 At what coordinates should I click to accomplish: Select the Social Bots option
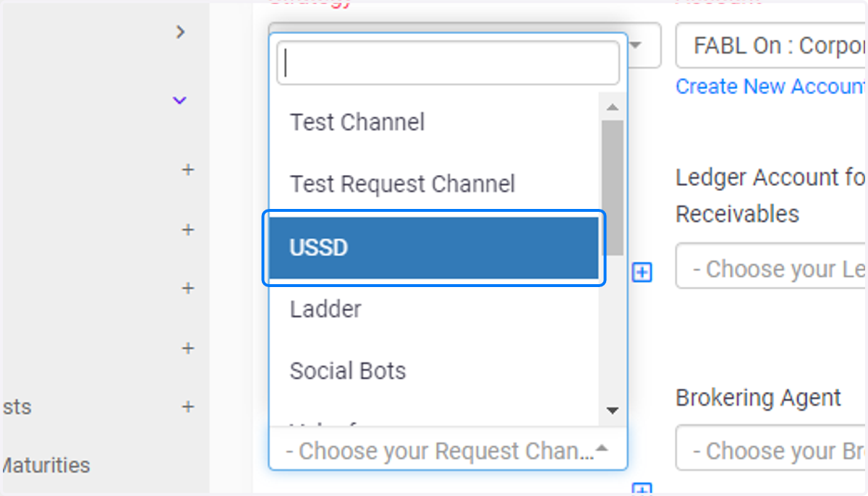(x=434, y=371)
